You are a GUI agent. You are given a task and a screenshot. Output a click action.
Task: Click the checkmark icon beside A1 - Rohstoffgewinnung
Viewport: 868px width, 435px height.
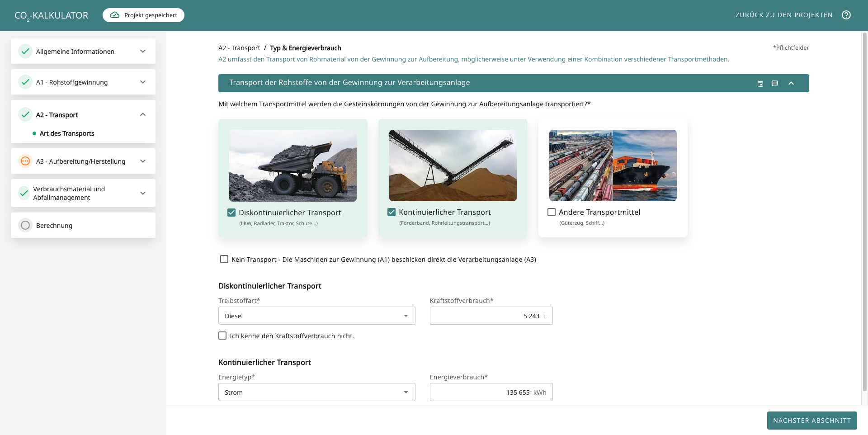[25, 82]
